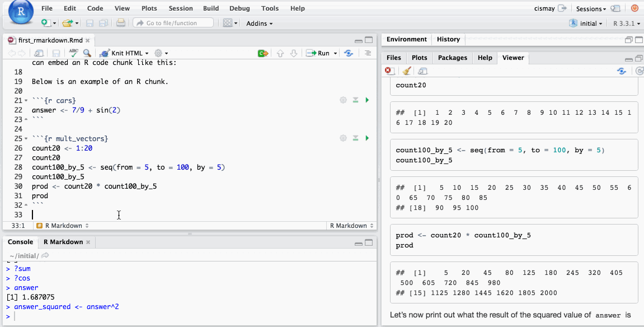Image resolution: width=644 pixels, height=327 pixels.
Task: Remove current viewer item with red X
Action: [x=389, y=71]
